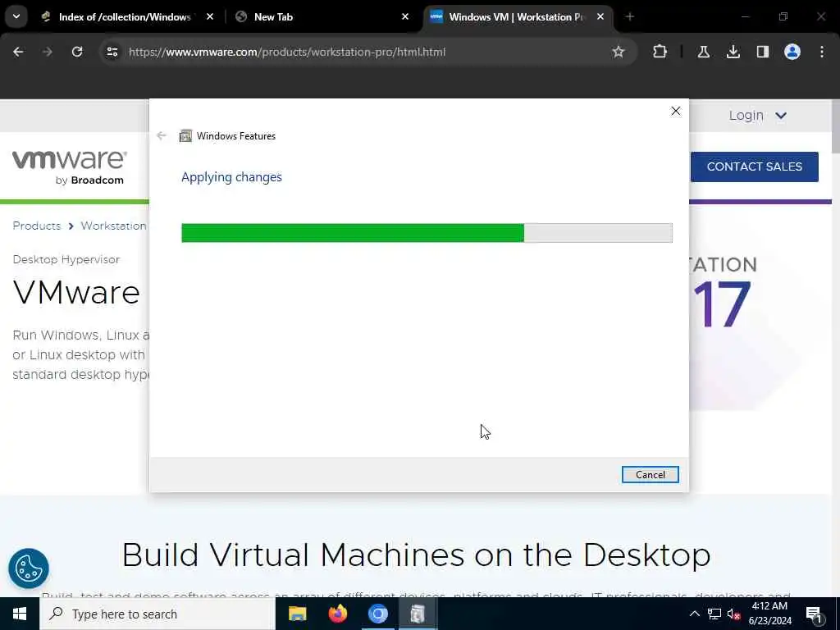Click the VMware by Broadcom logo
The height and width of the screenshot is (630, 840).
(x=70, y=167)
